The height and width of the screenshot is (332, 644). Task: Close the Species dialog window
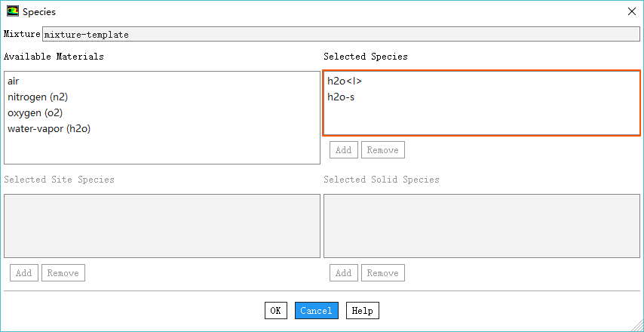tap(631, 11)
